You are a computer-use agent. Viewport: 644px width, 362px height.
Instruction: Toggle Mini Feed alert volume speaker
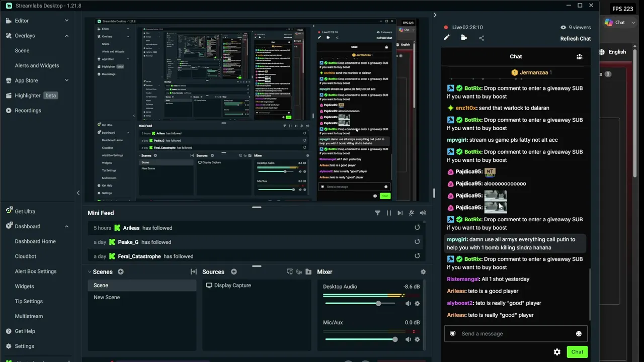(423, 213)
